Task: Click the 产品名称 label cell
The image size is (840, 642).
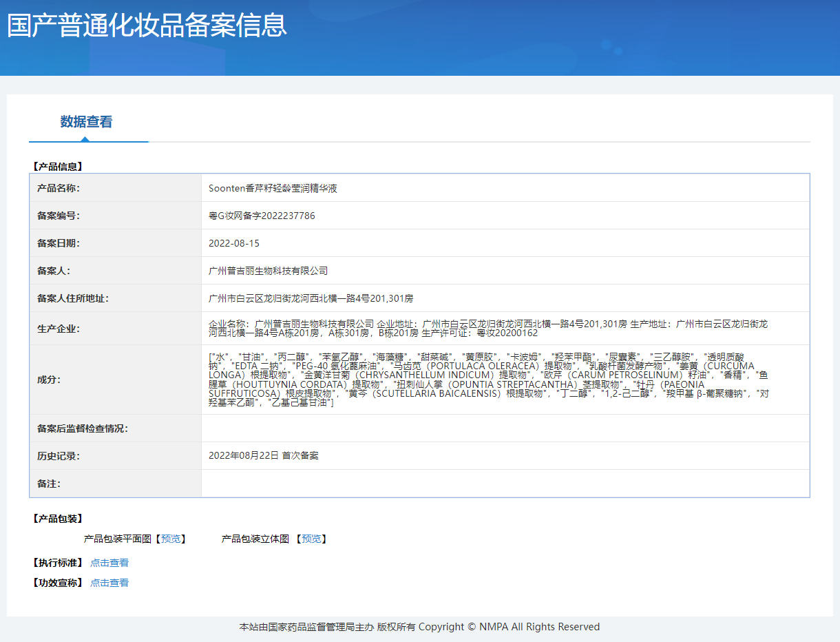Action: 116,188
